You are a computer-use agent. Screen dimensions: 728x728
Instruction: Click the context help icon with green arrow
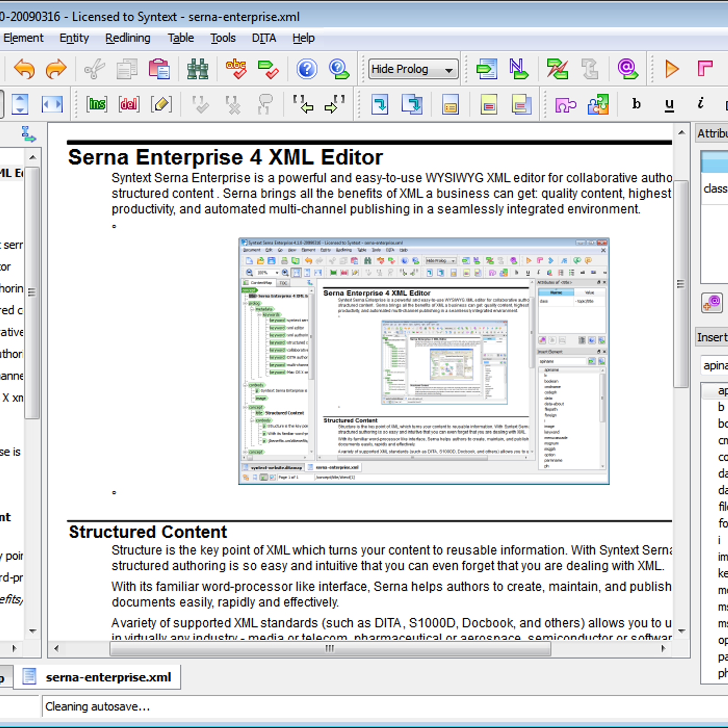339,69
